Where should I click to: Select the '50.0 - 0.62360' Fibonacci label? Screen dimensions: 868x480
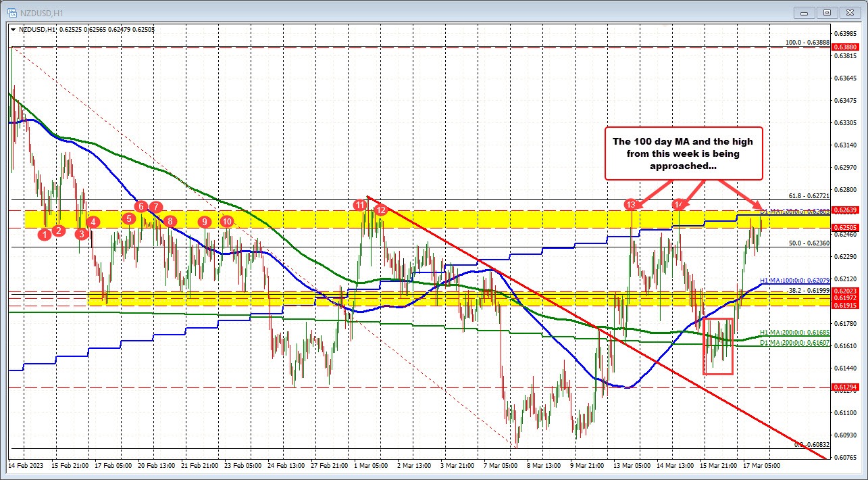[809, 242]
